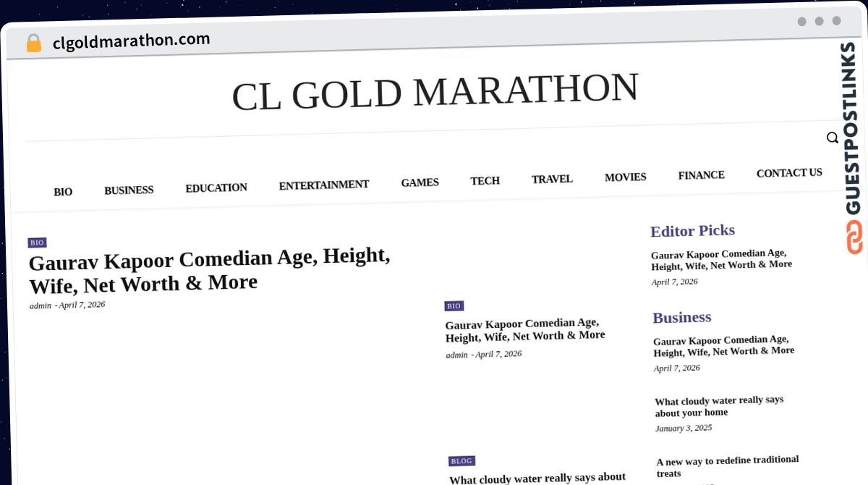
Task: Open Gaurav Kapoor article under Editor Picks
Action: click(721, 259)
